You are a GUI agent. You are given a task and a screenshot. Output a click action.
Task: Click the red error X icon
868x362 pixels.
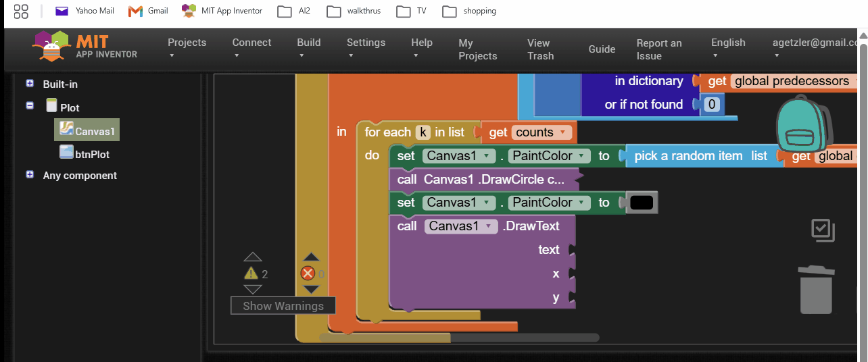(x=308, y=274)
